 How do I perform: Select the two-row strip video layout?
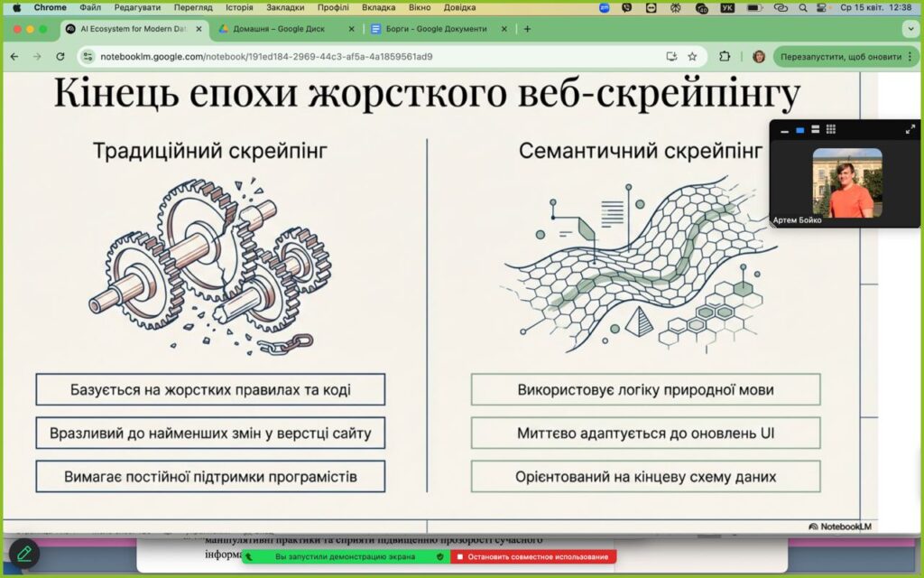click(815, 130)
